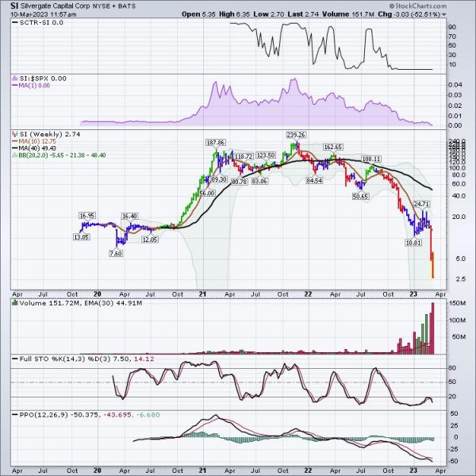Click the 2.5 price axis label
Screen dimensions: 476x476
click(x=460, y=279)
